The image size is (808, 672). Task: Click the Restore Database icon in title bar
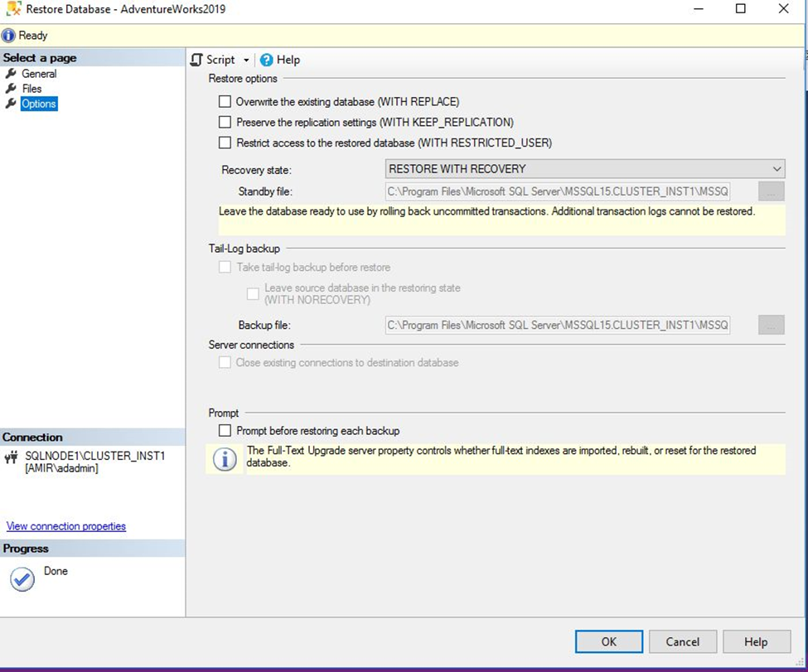[x=12, y=8]
